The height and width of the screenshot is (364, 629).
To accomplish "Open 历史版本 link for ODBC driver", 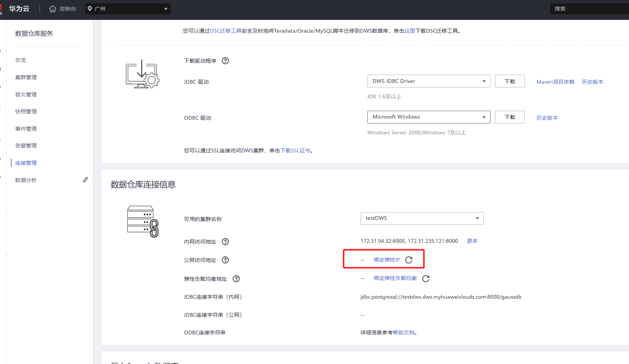I will pyautogui.click(x=547, y=118).
